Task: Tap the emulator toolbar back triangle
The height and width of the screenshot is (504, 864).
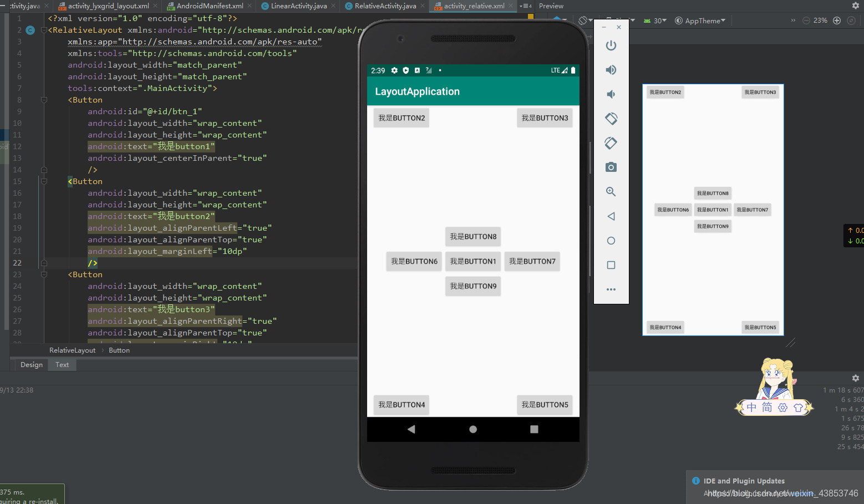Action: point(611,216)
